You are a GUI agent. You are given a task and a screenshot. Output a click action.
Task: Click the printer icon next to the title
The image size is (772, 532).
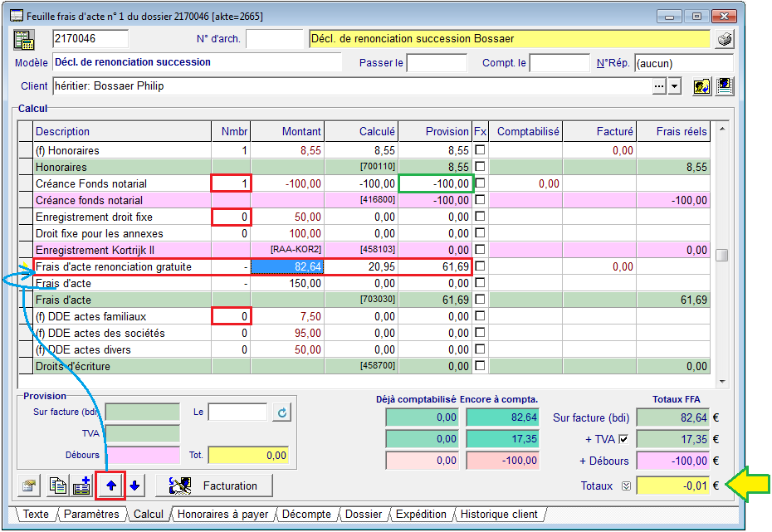724,39
